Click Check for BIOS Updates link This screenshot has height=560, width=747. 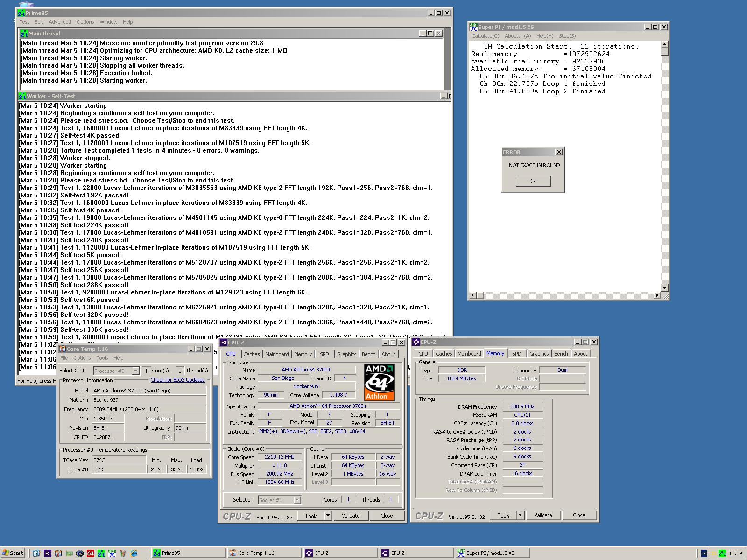click(177, 380)
